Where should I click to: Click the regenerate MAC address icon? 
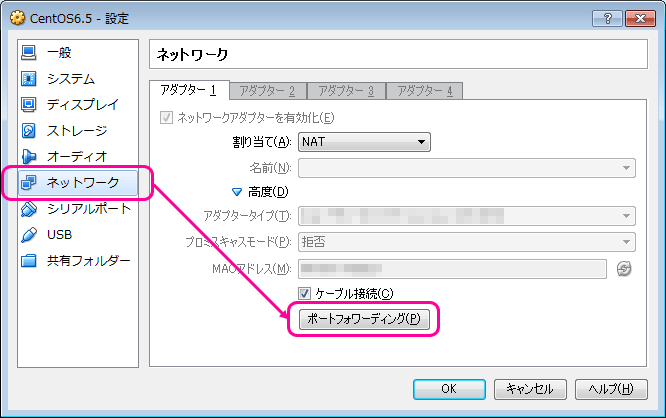pyautogui.click(x=624, y=268)
